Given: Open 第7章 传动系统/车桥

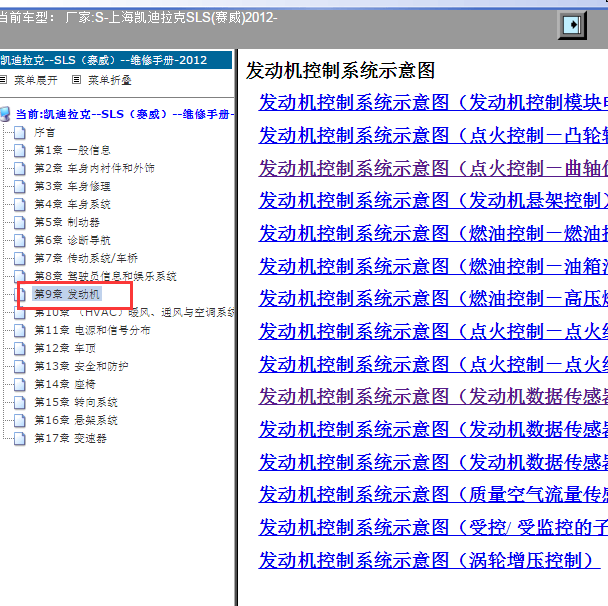Looking at the screenshot, I should click(86, 258).
